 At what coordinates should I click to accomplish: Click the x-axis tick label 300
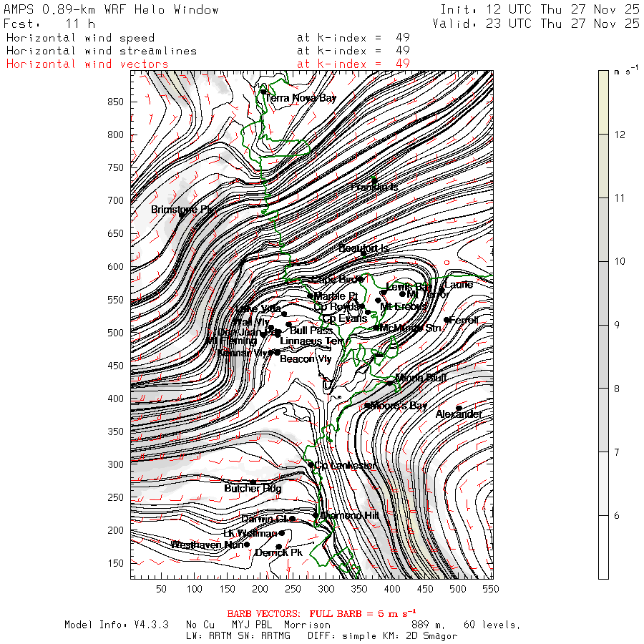coord(326,589)
